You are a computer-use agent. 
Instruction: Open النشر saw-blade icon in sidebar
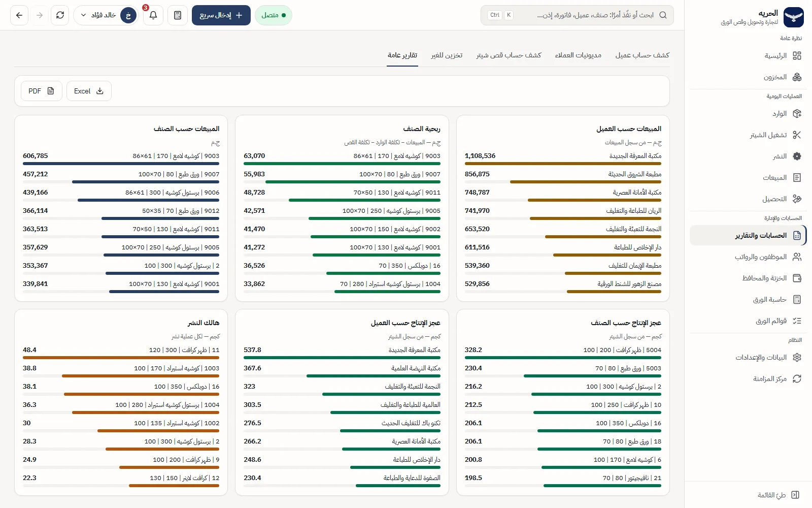pos(797,156)
